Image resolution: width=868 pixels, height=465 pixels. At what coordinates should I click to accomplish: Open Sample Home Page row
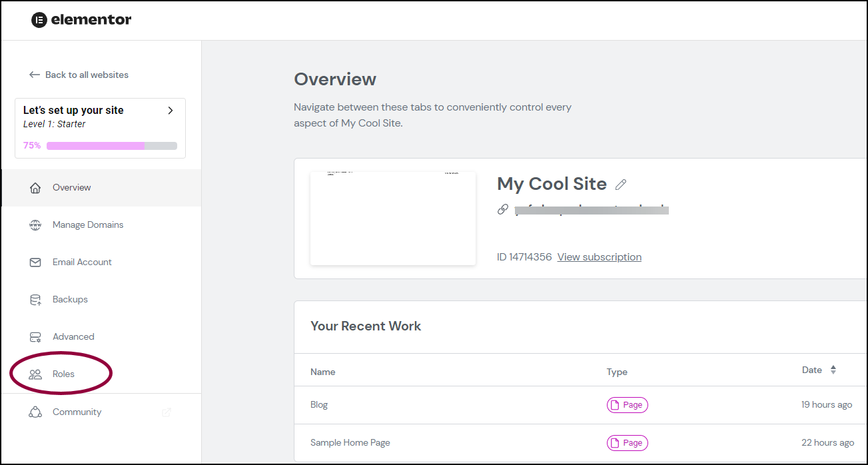pos(581,443)
